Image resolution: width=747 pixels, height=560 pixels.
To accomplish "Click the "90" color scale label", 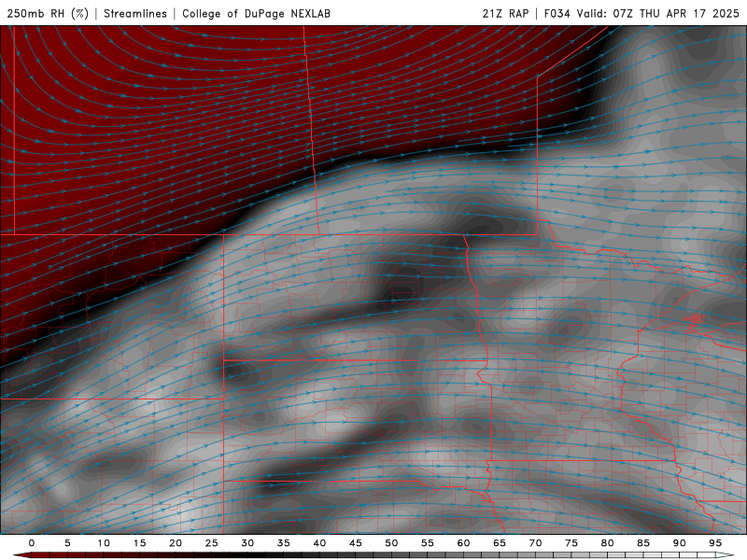I will coord(680,543).
